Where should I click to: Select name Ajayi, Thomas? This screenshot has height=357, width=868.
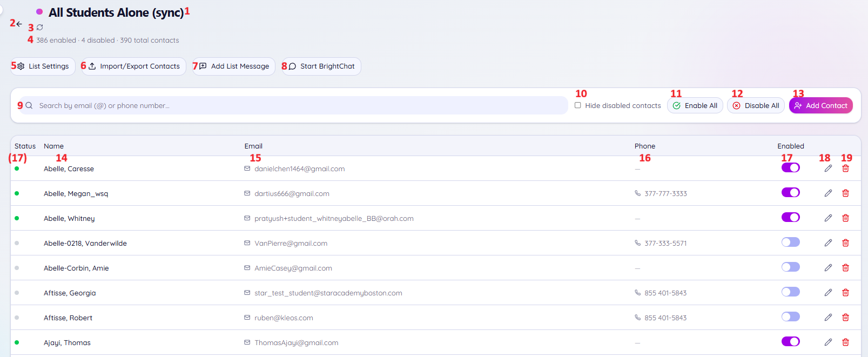pos(67,342)
